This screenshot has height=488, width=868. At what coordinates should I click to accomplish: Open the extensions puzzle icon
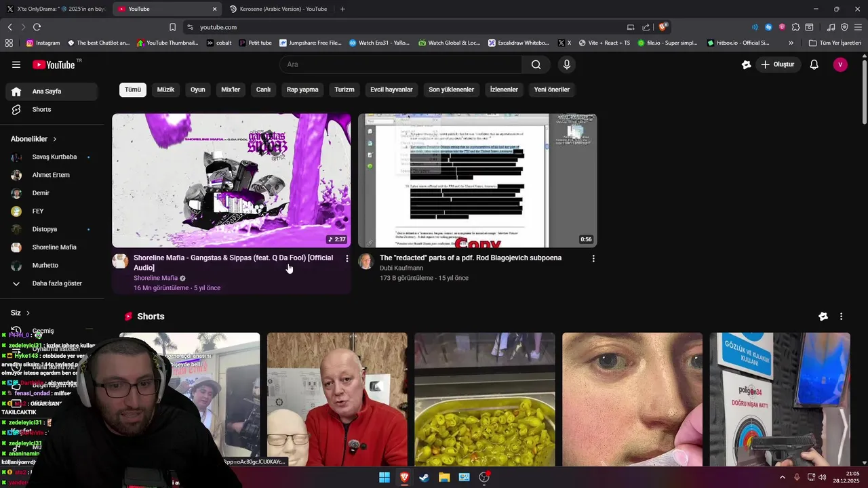click(x=795, y=27)
